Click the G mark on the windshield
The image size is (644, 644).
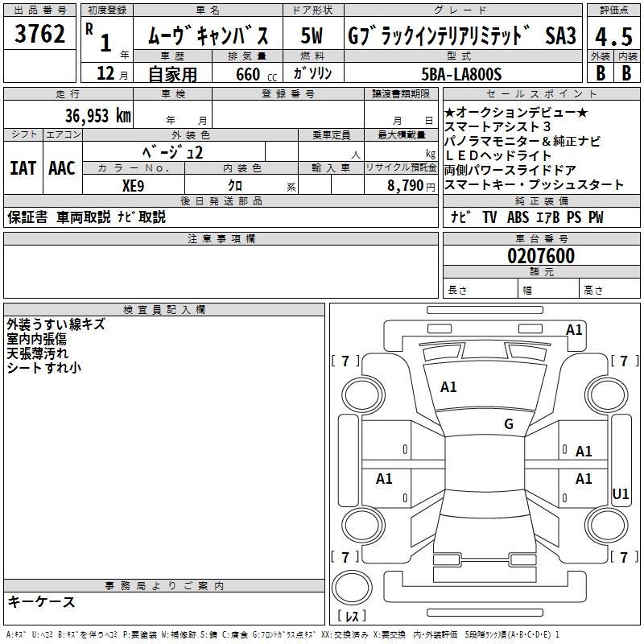[508, 424]
